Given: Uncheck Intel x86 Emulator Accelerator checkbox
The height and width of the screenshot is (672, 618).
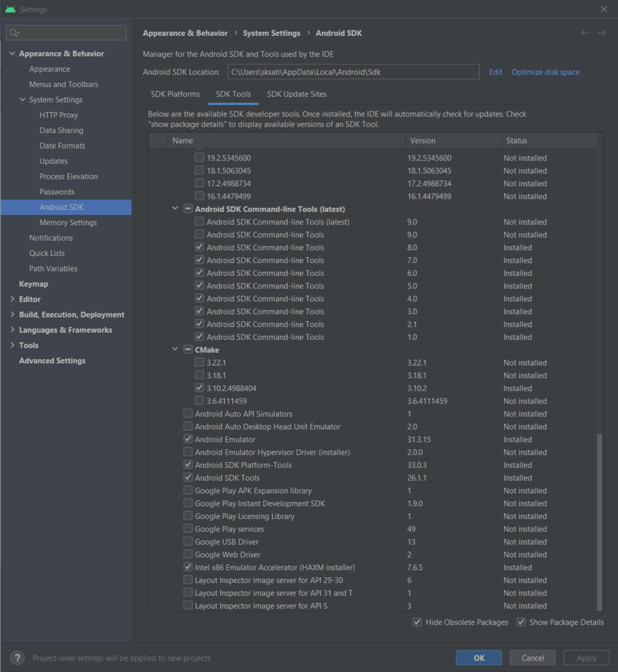Looking at the screenshot, I should 187,567.
